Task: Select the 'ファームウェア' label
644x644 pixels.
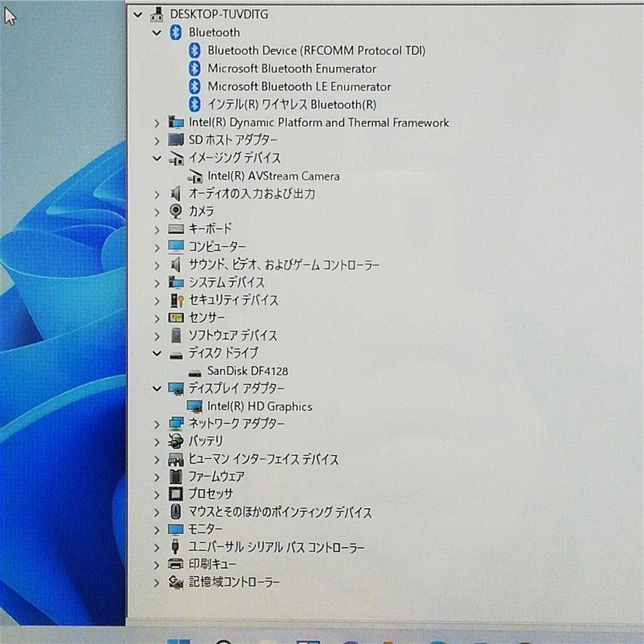Action: [x=216, y=476]
